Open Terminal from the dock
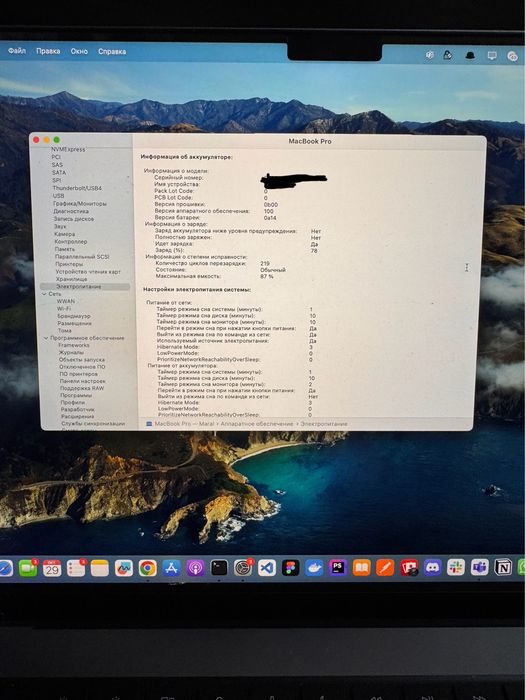The height and width of the screenshot is (700, 525). click(x=219, y=568)
